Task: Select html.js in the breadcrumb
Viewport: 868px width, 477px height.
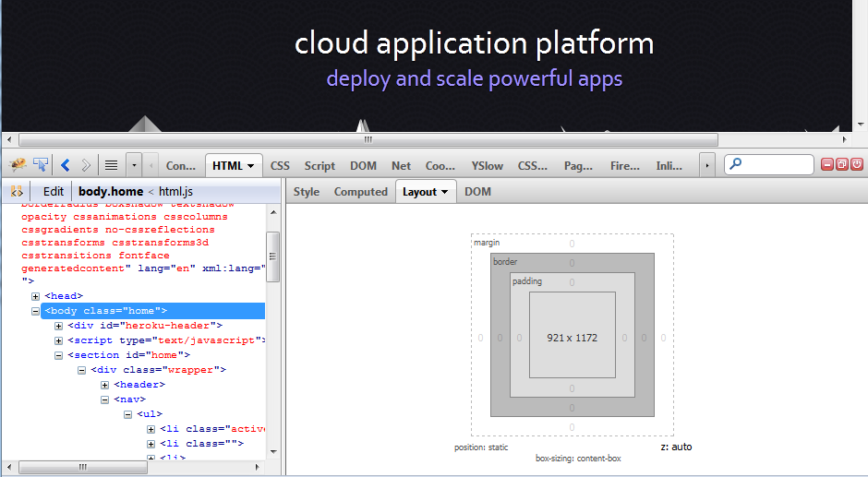Action: (175, 192)
